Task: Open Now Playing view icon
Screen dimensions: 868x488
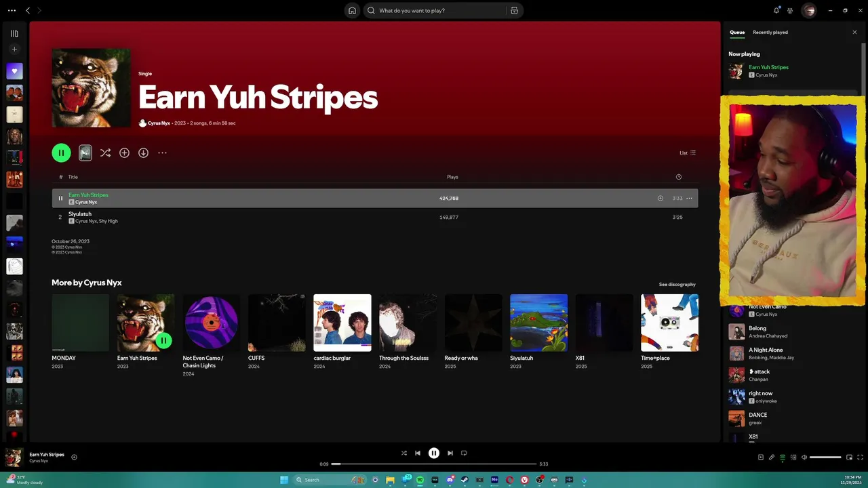Action: point(760,457)
